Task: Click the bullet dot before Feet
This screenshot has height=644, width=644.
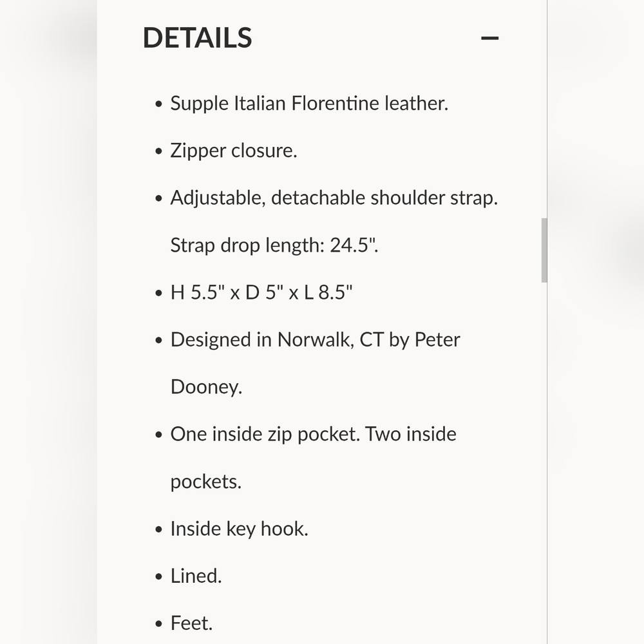Action: [159, 624]
